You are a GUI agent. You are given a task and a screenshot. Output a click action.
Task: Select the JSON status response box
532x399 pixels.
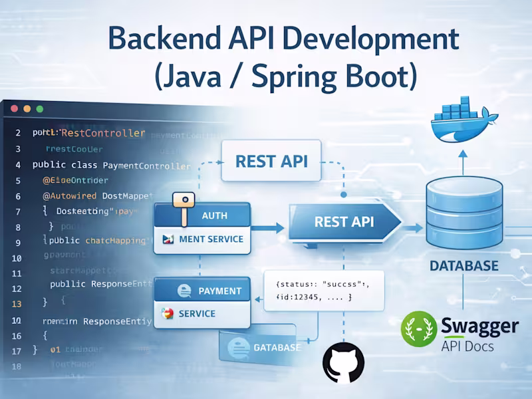325,290
